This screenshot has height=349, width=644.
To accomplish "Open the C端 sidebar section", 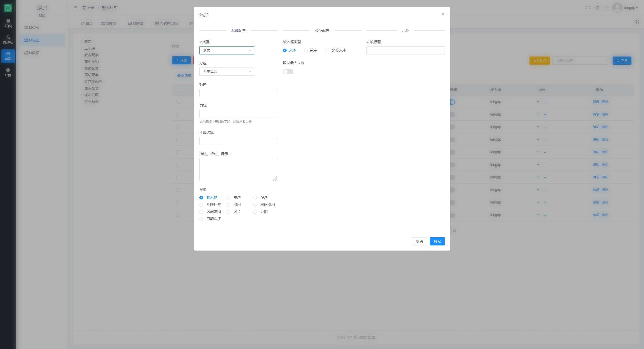I will coord(8,73).
